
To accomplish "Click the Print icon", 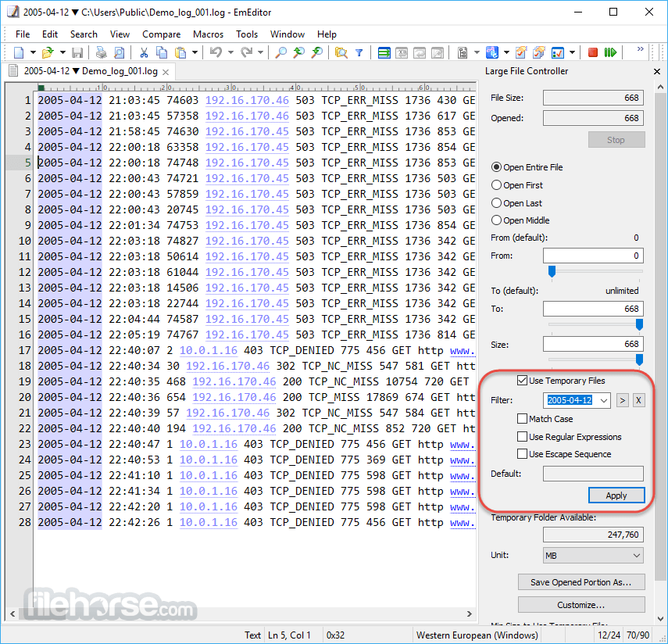I will click(101, 52).
